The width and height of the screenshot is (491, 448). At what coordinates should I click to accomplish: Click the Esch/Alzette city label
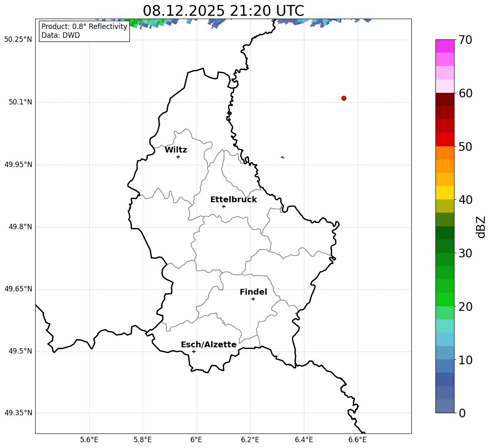(209, 344)
